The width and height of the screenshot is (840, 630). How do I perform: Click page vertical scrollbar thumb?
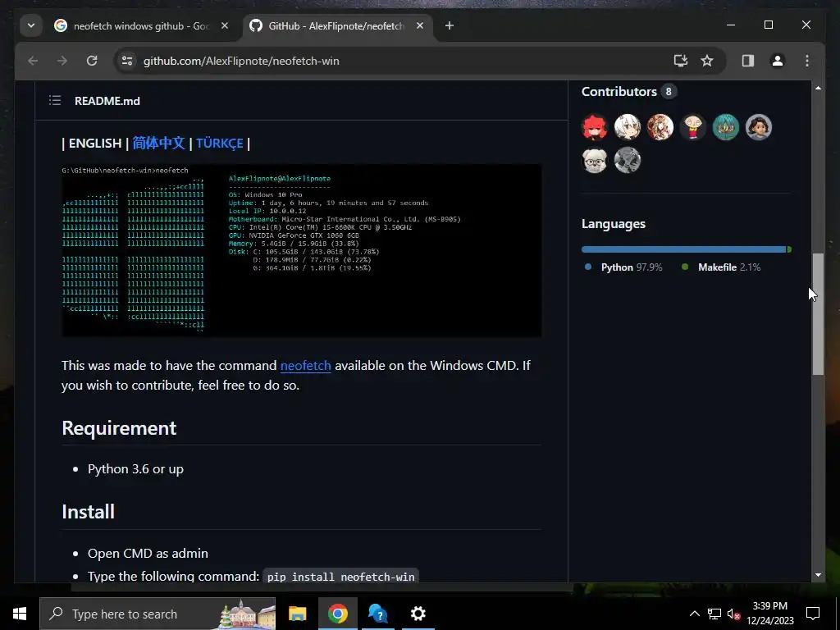[818, 314]
